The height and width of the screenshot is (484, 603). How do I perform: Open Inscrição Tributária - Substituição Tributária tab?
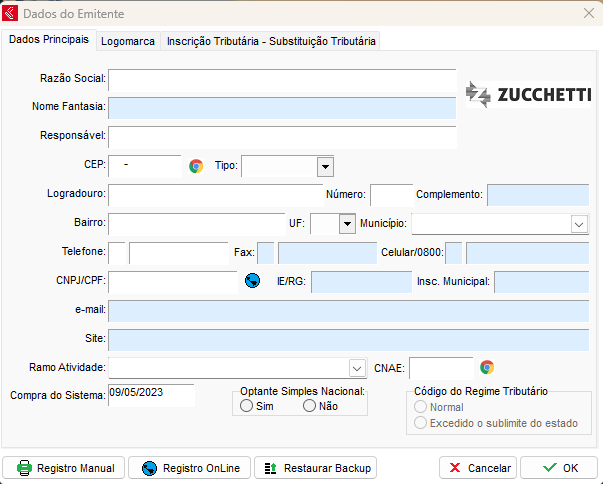[271, 41]
